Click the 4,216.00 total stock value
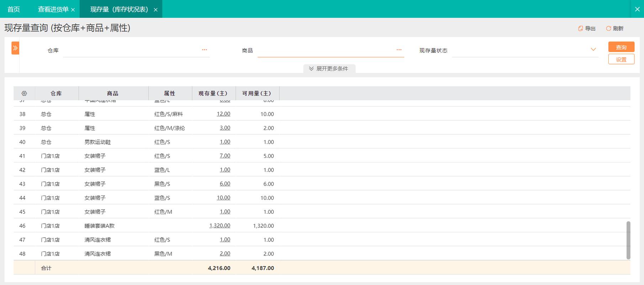Viewport: 644px width, 285px height. [219, 268]
